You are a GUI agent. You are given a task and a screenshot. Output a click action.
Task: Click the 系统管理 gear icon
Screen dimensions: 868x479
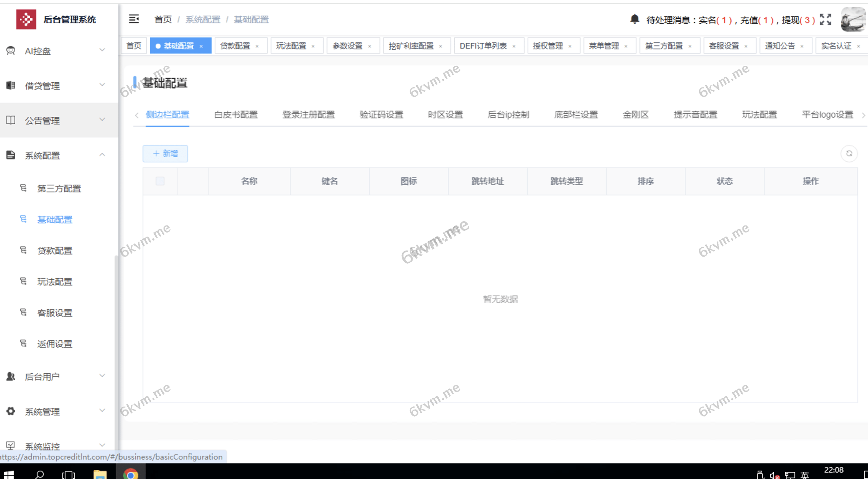pos(11,411)
